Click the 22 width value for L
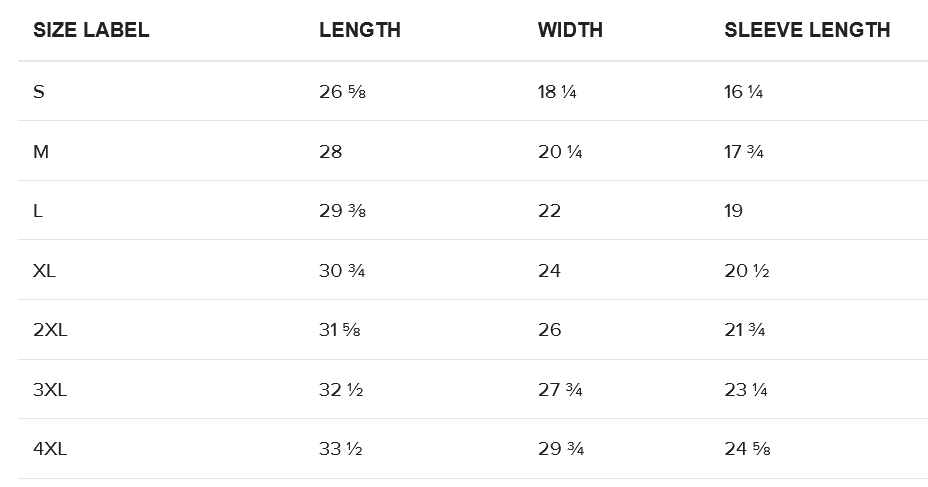The height and width of the screenshot is (487, 928). (549, 211)
